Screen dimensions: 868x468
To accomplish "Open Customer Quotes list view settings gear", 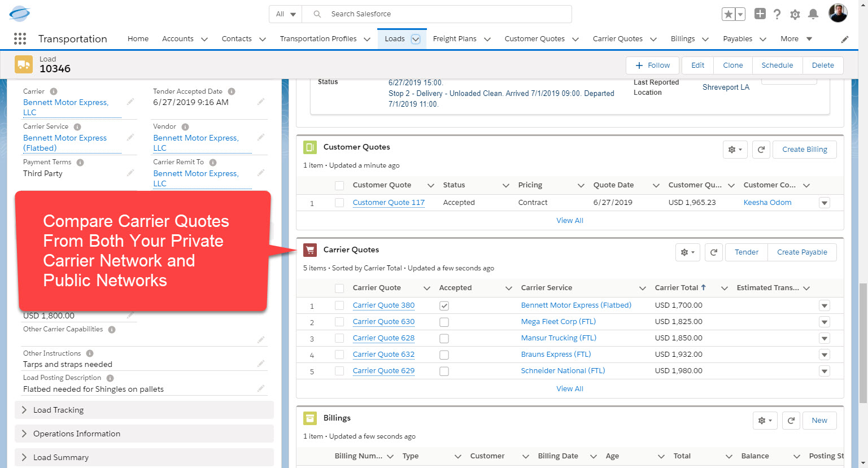I will tap(735, 149).
